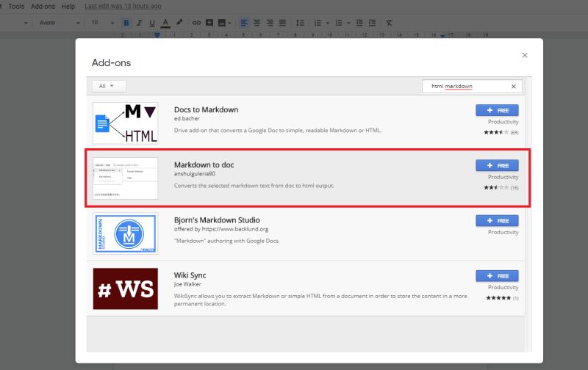Click author name Joe Walker
The image size is (588, 370).
pyautogui.click(x=187, y=284)
